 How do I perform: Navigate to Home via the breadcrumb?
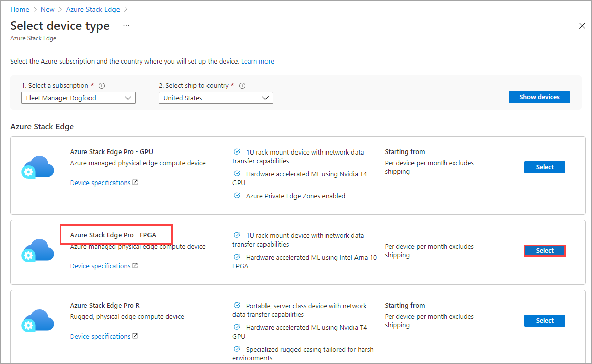(x=20, y=9)
